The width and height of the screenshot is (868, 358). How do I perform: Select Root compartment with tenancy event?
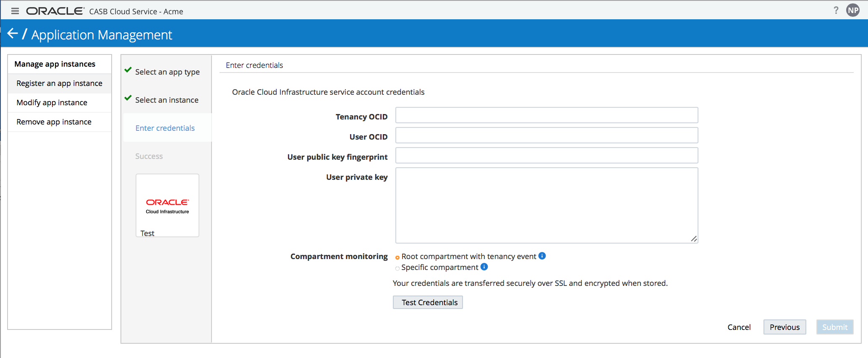coord(397,257)
